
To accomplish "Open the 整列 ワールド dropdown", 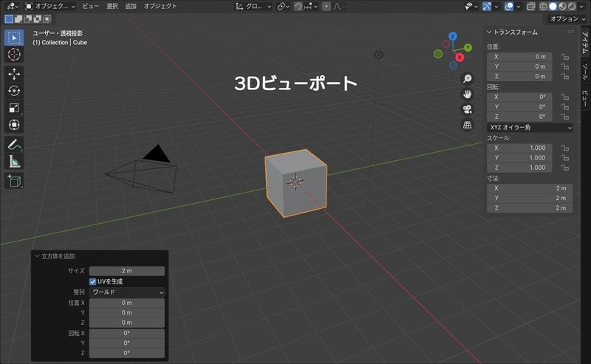I will 126,292.
